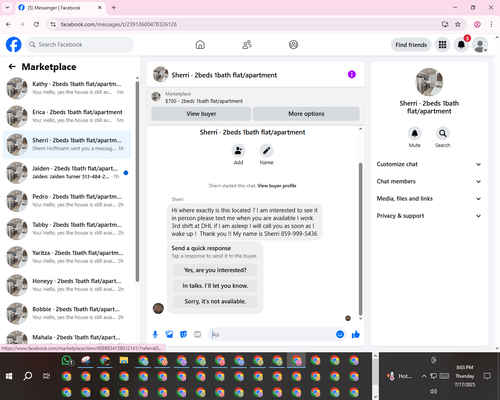Open WhatsApp from the taskbar
500x400 pixels.
click(67, 360)
